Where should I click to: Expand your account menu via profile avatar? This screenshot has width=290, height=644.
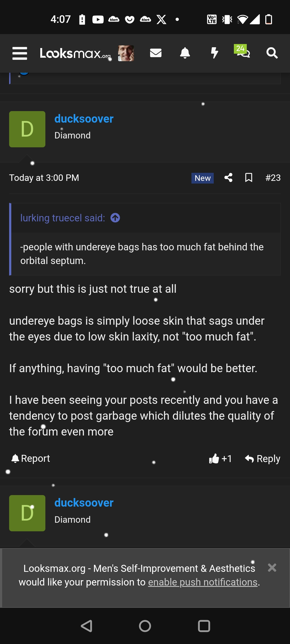(126, 53)
